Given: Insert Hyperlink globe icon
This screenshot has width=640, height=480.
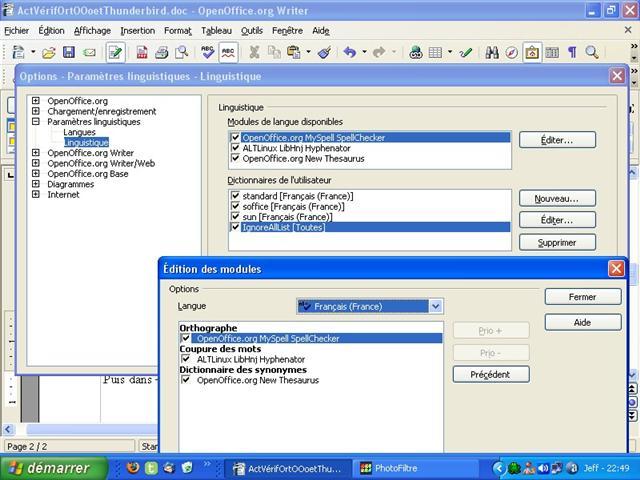Looking at the screenshot, I should (x=416, y=52).
